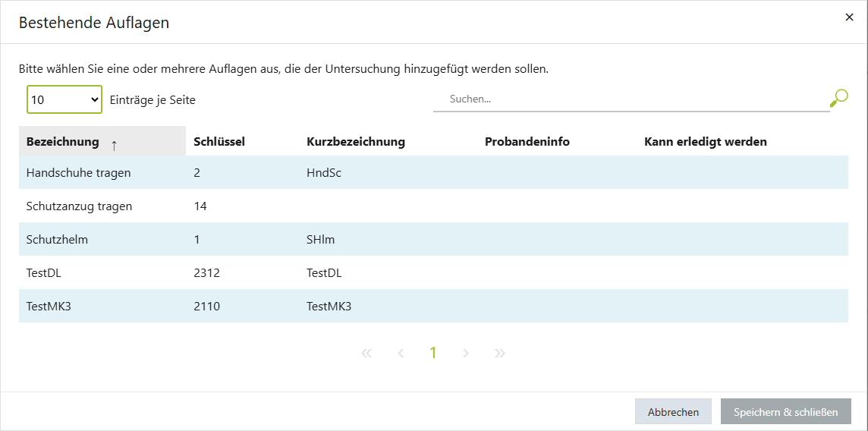Viewport: 868px width, 431px height.
Task: Click Schlüssel value 2
Action: click(197, 172)
